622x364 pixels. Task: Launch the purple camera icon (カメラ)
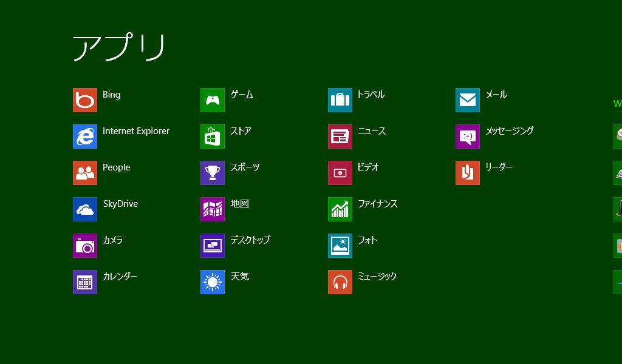(85, 246)
